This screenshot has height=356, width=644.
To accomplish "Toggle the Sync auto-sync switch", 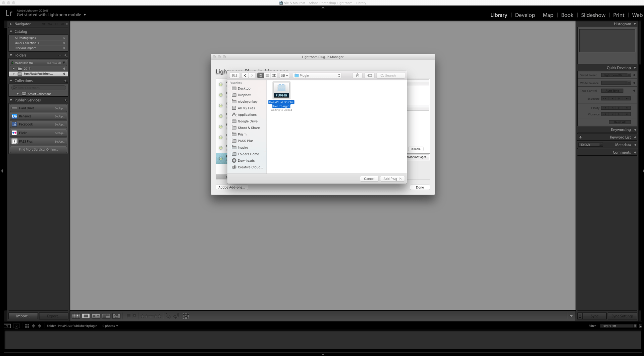I will coord(580,316).
